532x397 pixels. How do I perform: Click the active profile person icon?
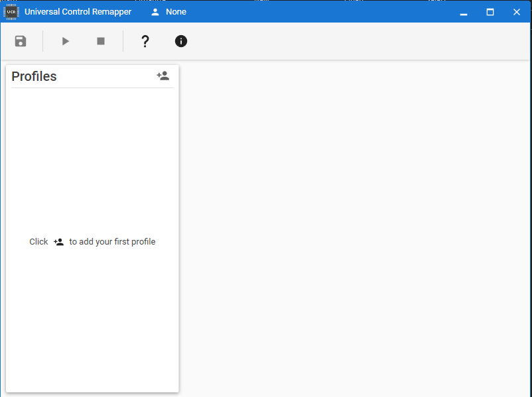point(155,12)
